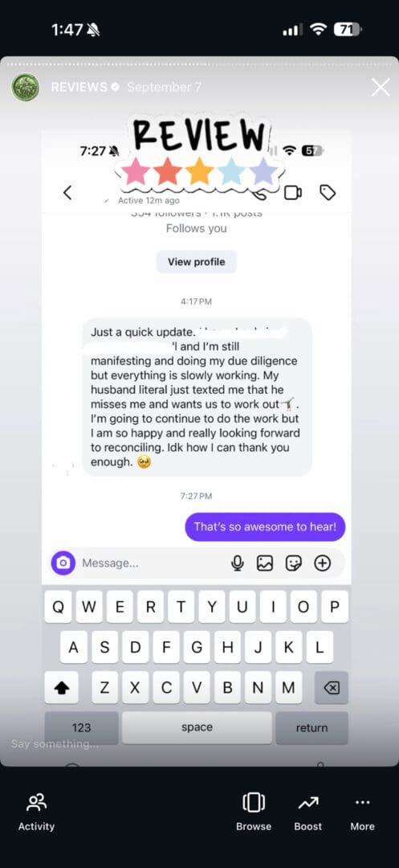Start a video call with camera icon
The width and height of the screenshot is (399, 868).
[x=292, y=193]
